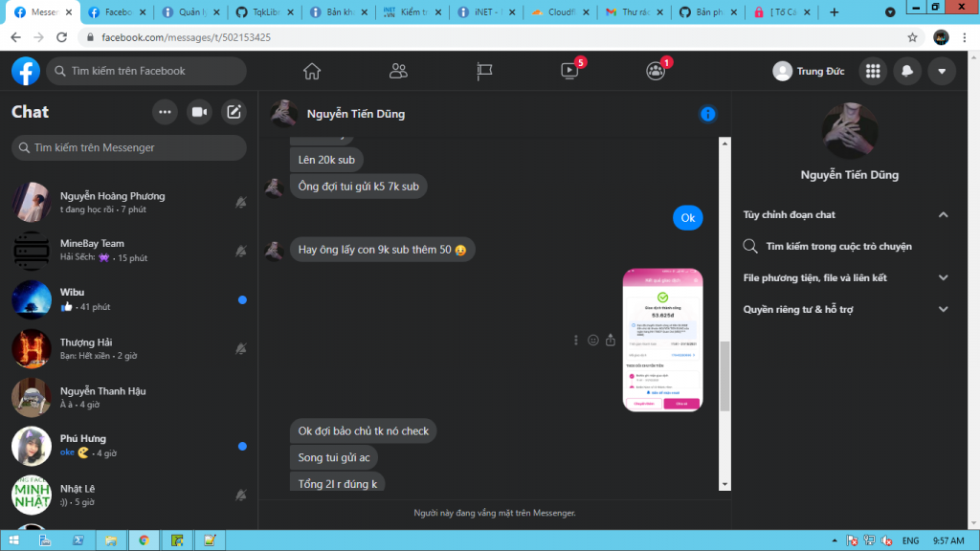This screenshot has height=551, width=980.
Task: Open the notifications bell
Action: point(906,71)
